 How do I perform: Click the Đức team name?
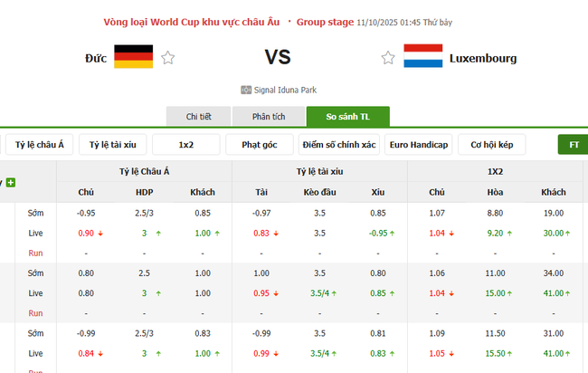(97, 58)
